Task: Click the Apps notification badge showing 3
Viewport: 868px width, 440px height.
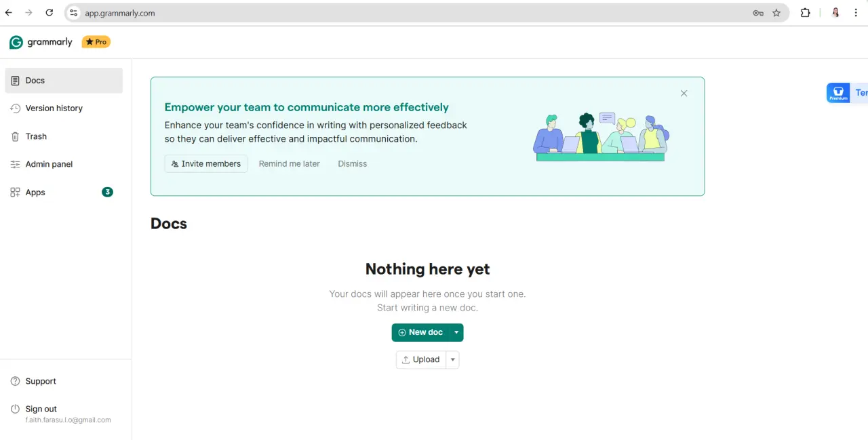Action: [107, 192]
